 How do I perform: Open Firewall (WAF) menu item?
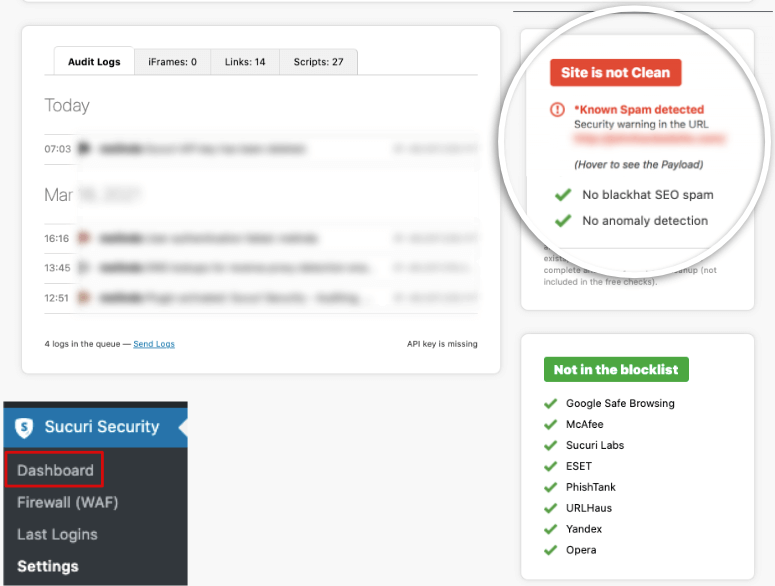[x=66, y=502]
